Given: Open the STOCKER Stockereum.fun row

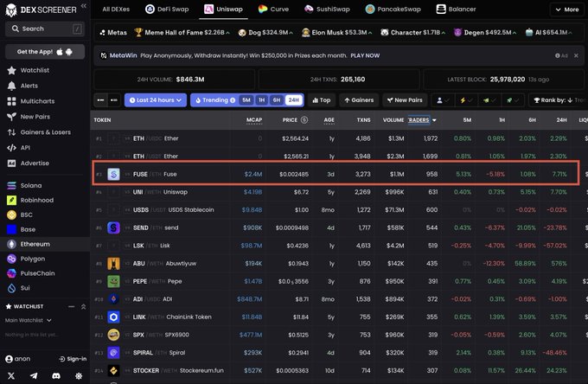Looking at the screenshot, I should pyautogui.click(x=339, y=370).
